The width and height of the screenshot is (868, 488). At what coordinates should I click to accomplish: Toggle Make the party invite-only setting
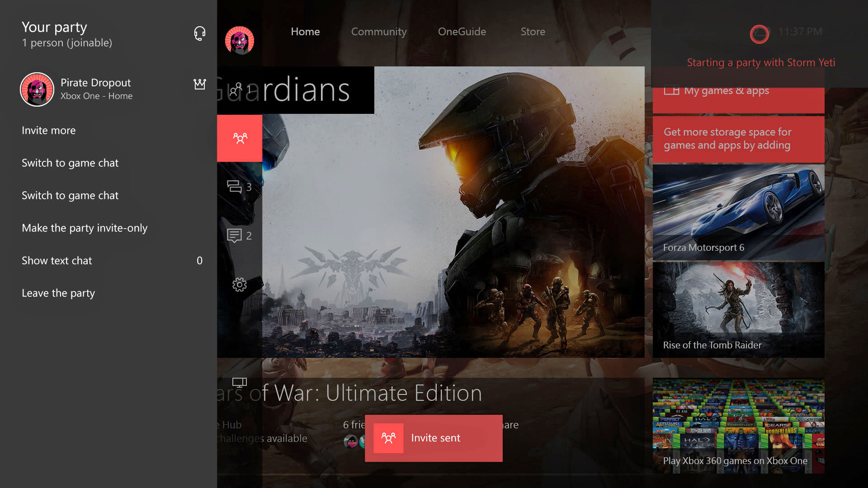coord(85,228)
